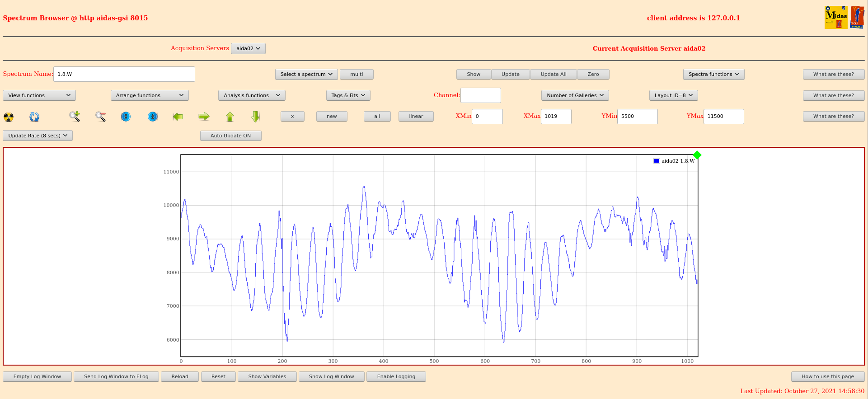
Task: Click the yellow radiation hazard icon
Action: [x=9, y=117]
